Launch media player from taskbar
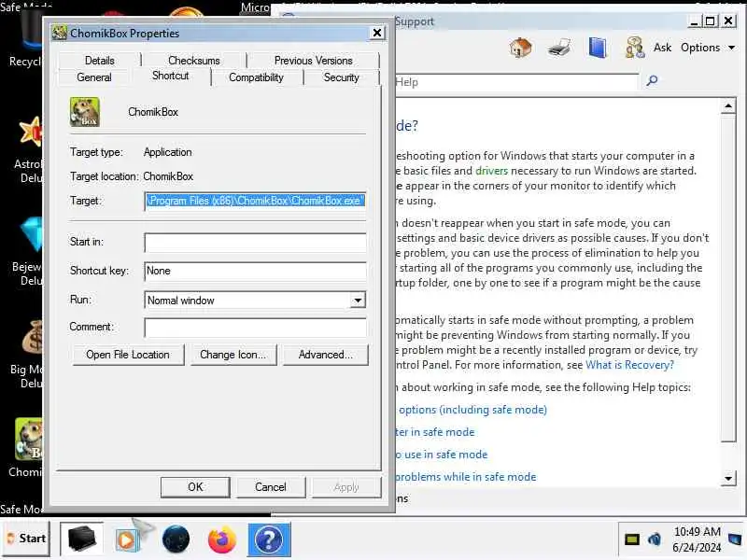 127,539
